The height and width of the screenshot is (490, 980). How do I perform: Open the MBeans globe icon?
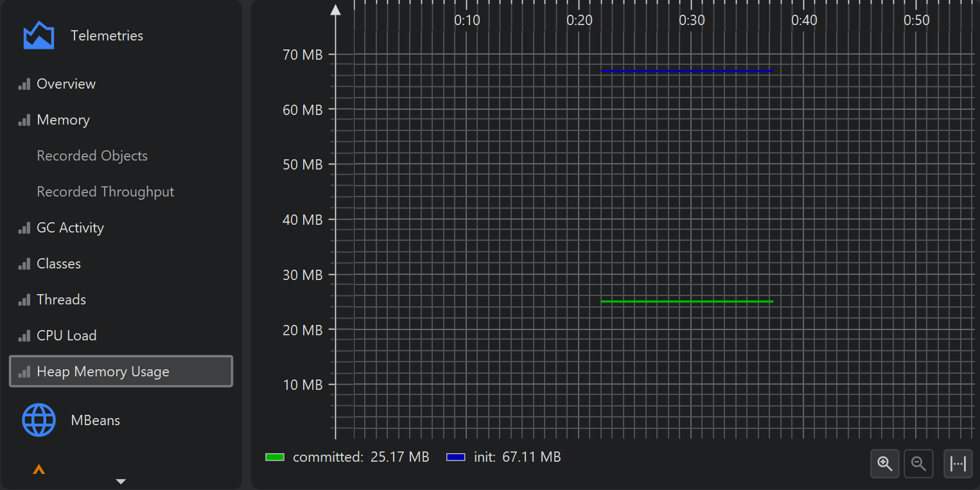[x=39, y=420]
